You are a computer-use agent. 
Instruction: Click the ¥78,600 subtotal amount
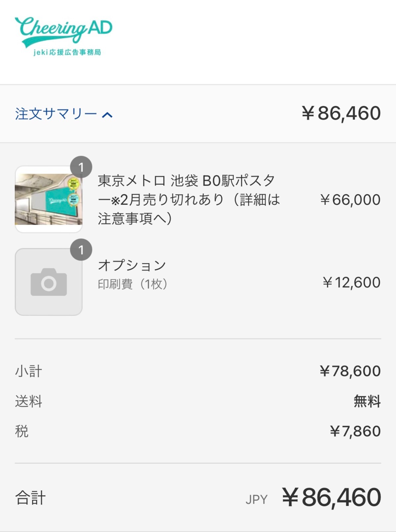(350, 371)
